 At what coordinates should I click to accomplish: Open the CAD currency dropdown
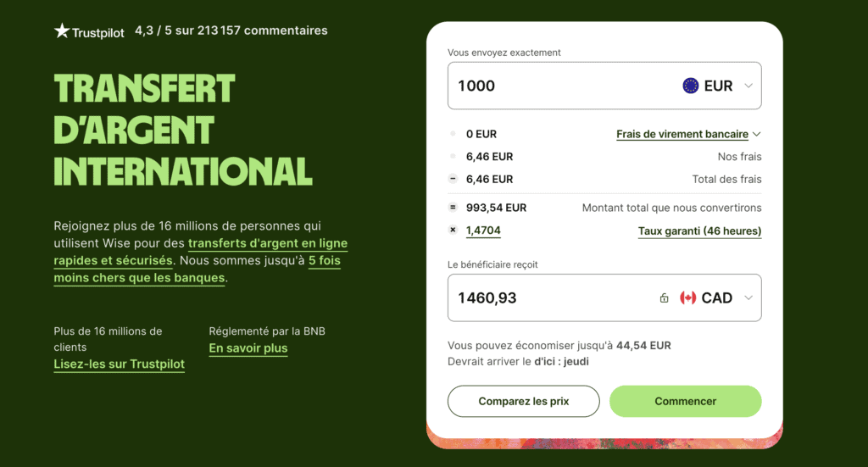tap(748, 297)
